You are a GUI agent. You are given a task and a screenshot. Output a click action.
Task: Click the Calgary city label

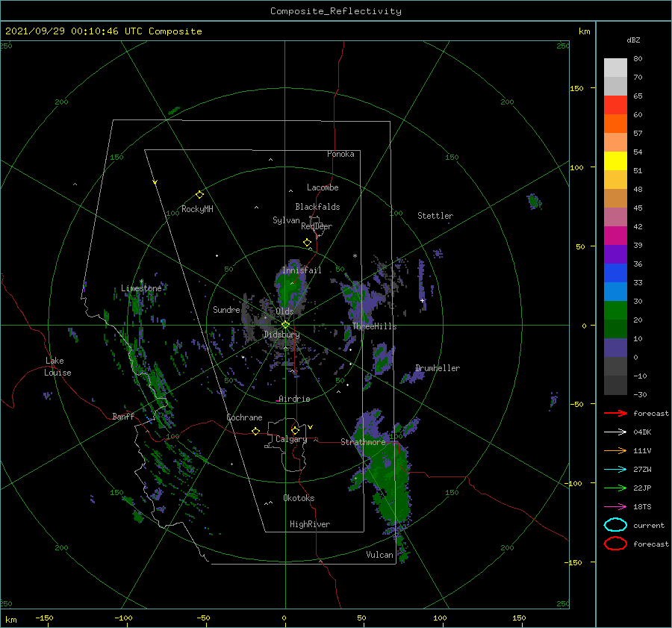tap(291, 439)
